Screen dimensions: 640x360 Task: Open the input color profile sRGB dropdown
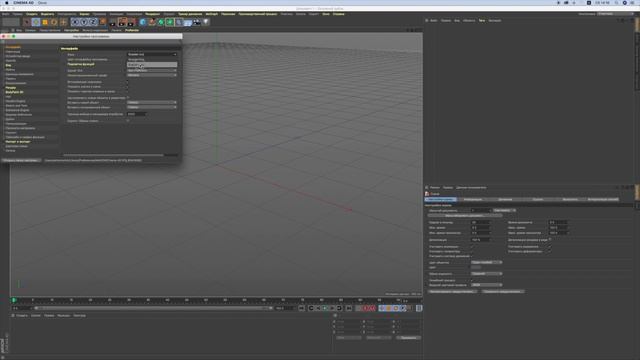487,285
